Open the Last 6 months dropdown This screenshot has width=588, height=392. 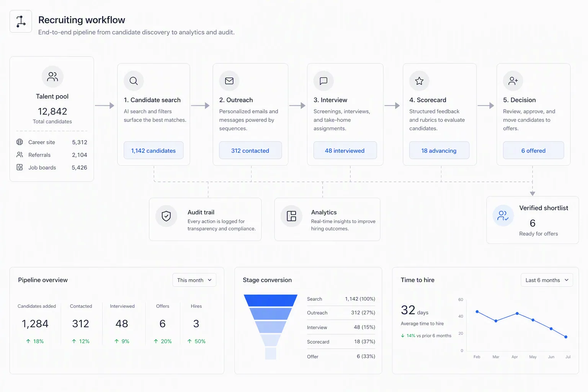[x=547, y=280]
